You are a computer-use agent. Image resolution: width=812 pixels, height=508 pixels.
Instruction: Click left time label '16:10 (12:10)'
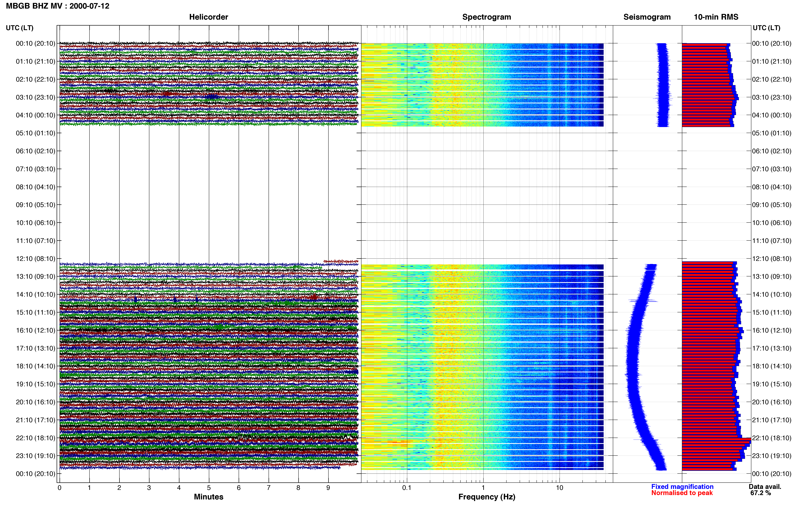[36, 330]
